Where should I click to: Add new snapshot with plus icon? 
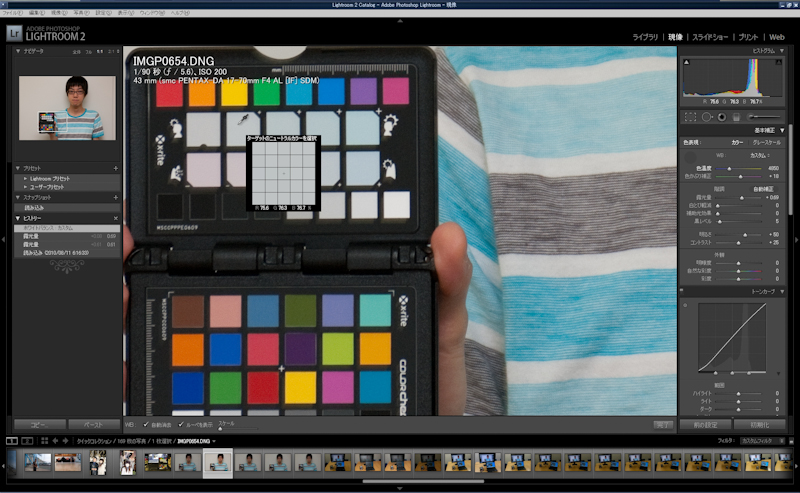(116, 197)
